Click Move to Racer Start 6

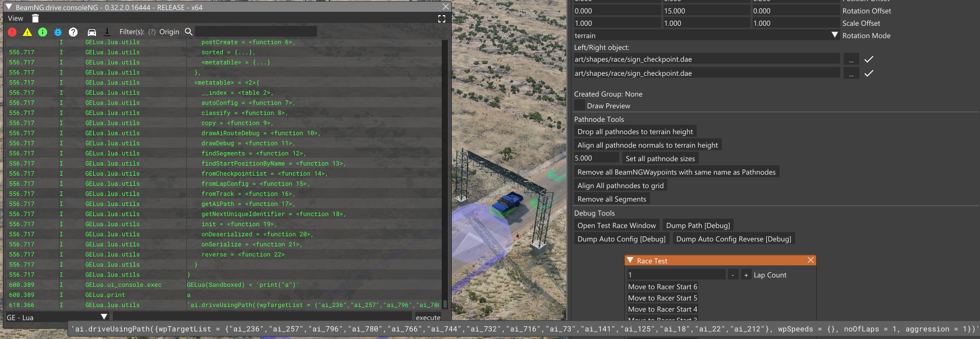pos(662,287)
